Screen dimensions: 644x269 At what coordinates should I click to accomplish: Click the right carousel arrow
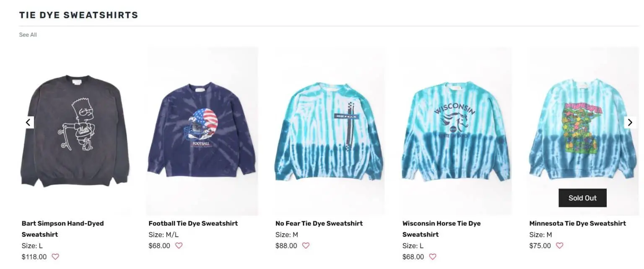630,122
